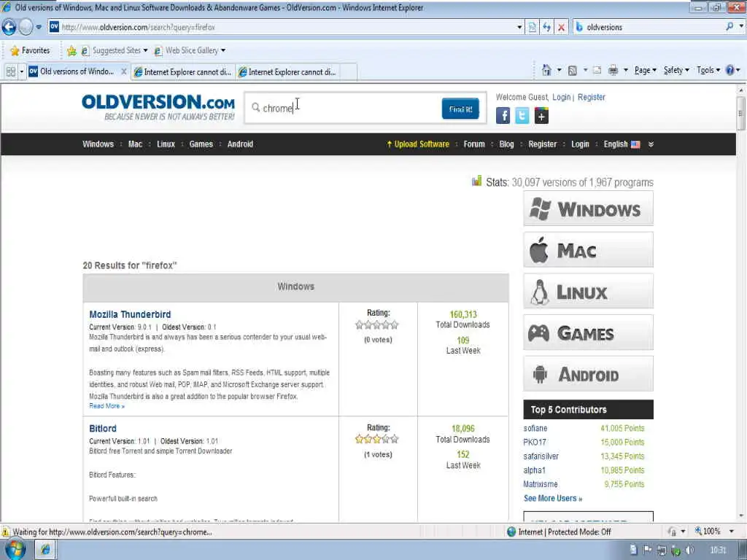Click the Help question mark icon
This screenshot has width=747, height=560.
coord(729,70)
